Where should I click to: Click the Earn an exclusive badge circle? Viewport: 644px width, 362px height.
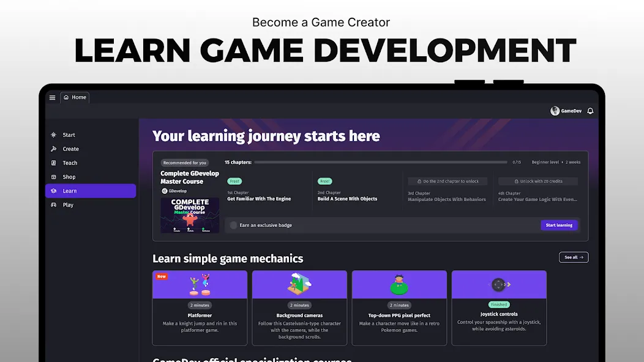click(x=233, y=225)
